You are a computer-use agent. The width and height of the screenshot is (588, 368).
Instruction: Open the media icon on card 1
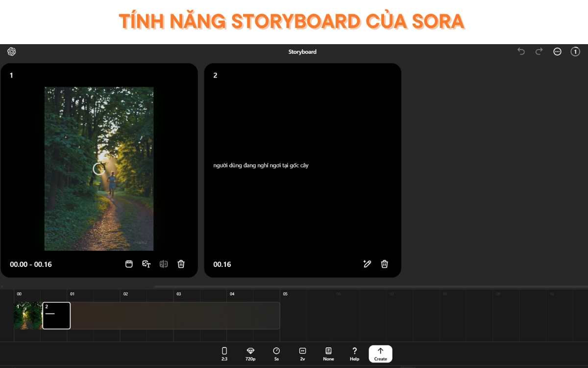coord(129,264)
